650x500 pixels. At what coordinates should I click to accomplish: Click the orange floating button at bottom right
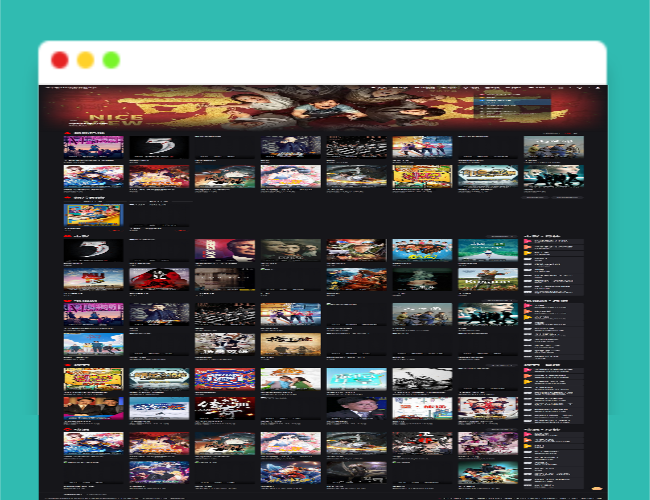(x=596, y=490)
